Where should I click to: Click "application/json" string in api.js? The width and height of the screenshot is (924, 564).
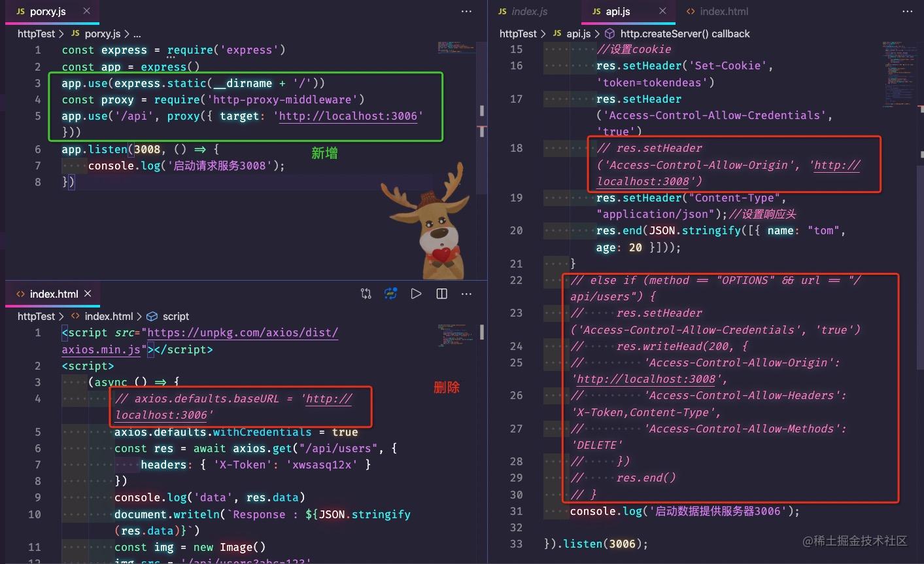click(x=655, y=214)
